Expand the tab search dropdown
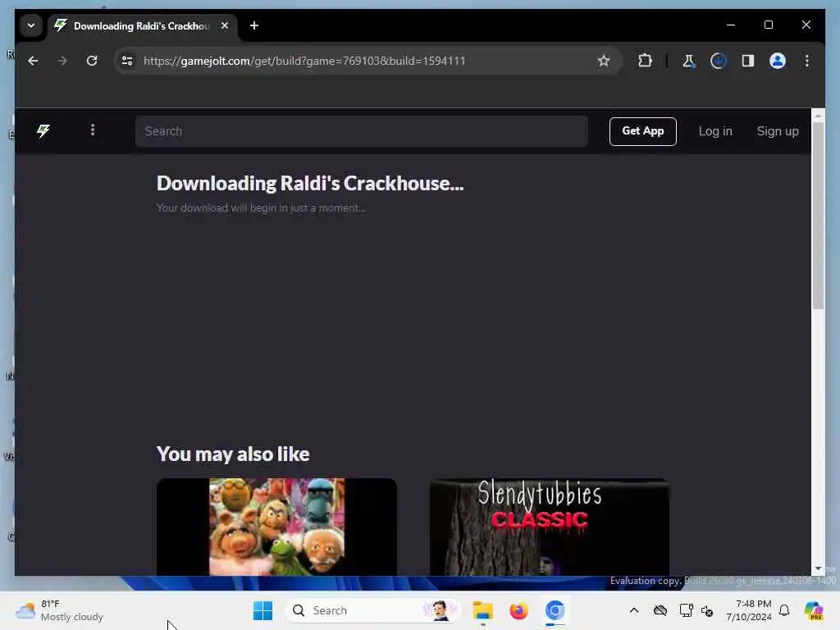Image resolution: width=840 pixels, height=630 pixels. (31, 25)
